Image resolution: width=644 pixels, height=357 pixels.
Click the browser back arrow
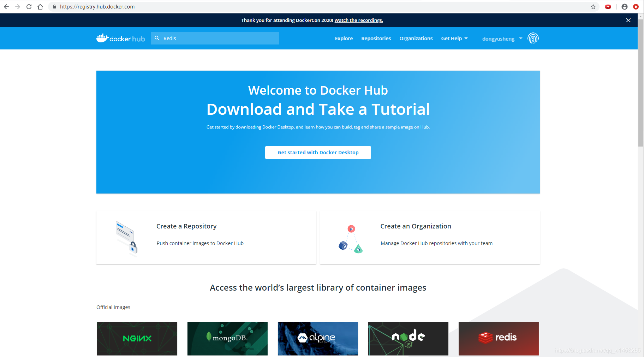pos(6,7)
